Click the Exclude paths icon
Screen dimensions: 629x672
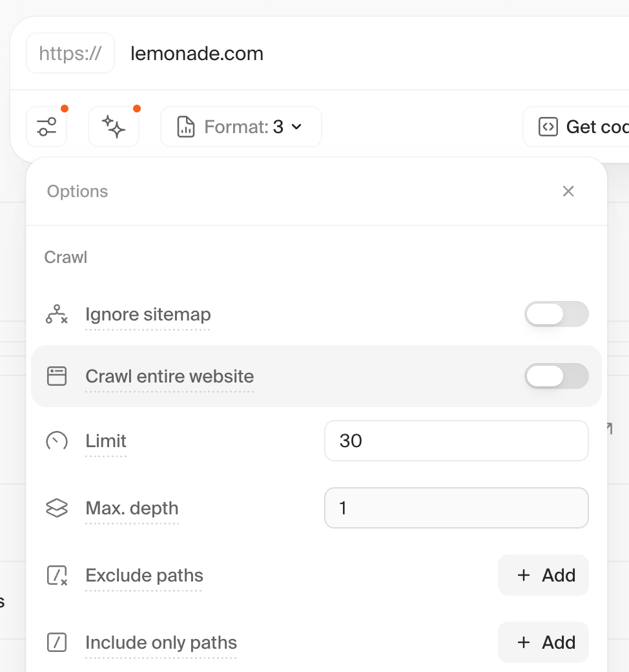click(x=57, y=576)
